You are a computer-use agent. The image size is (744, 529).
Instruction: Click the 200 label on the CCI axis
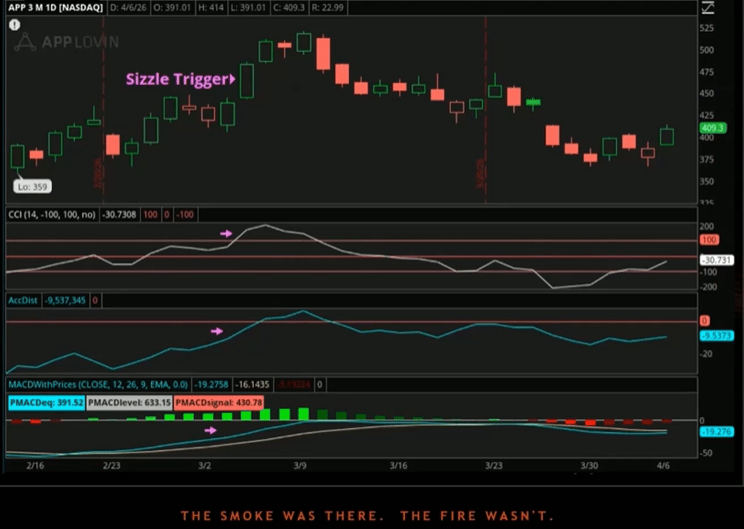pos(707,227)
